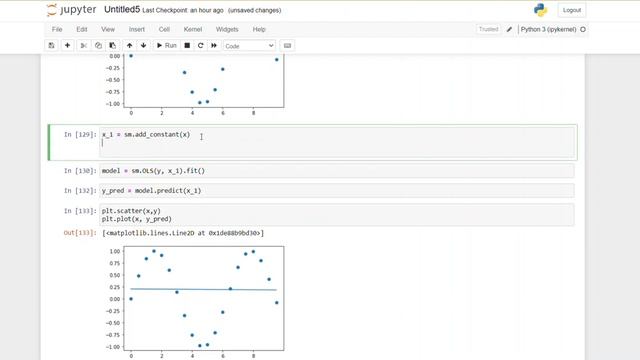640x360 pixels.
Task: Open the File menu
Action: click(57, 29)
